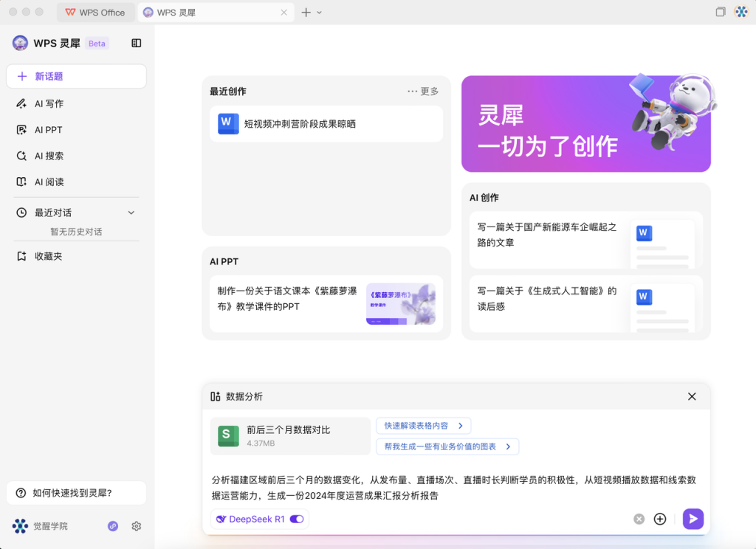Clear the input with gray X icon
Viewport: 756px width, 549px height.
[x=639, y=519]
